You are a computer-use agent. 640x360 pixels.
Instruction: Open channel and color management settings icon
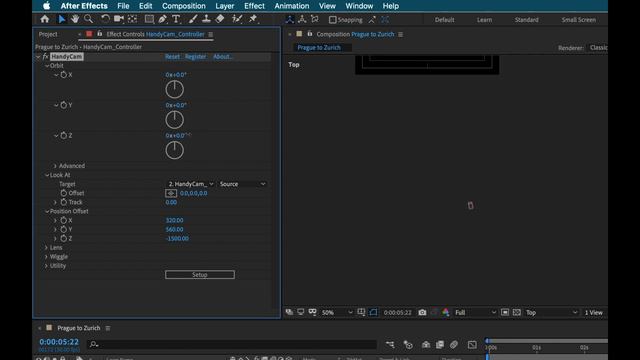point(446,312)
